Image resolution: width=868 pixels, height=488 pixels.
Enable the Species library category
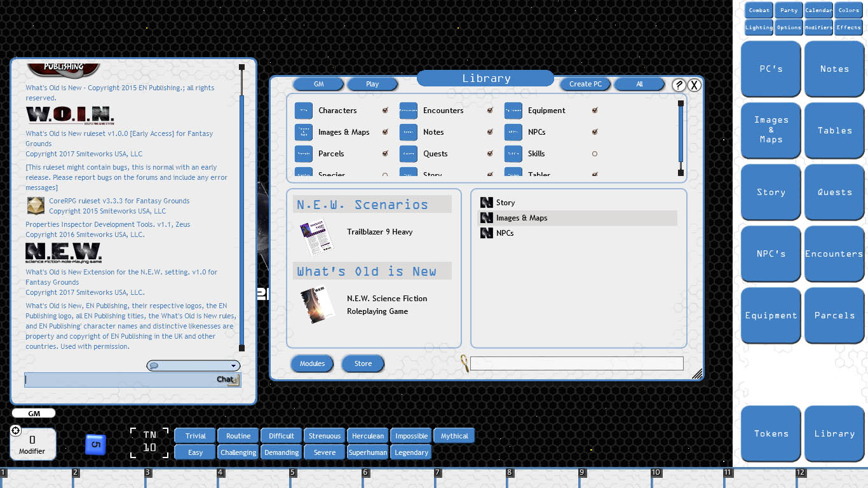[385, 175]
